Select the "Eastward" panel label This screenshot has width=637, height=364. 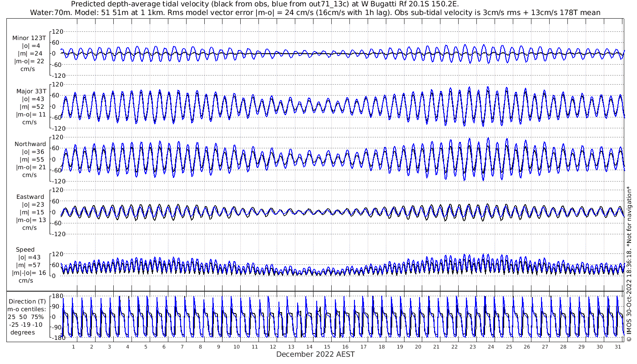[x=30, y=197]
